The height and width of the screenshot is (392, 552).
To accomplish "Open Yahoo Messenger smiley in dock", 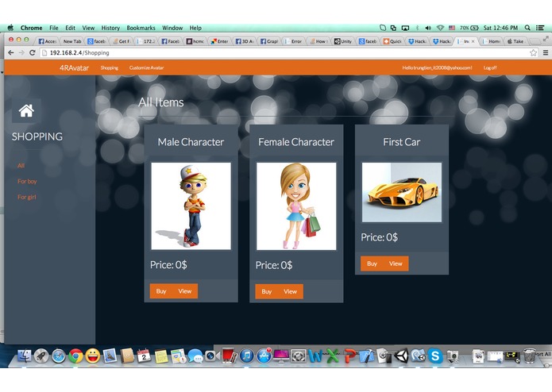I will (93, 356).
